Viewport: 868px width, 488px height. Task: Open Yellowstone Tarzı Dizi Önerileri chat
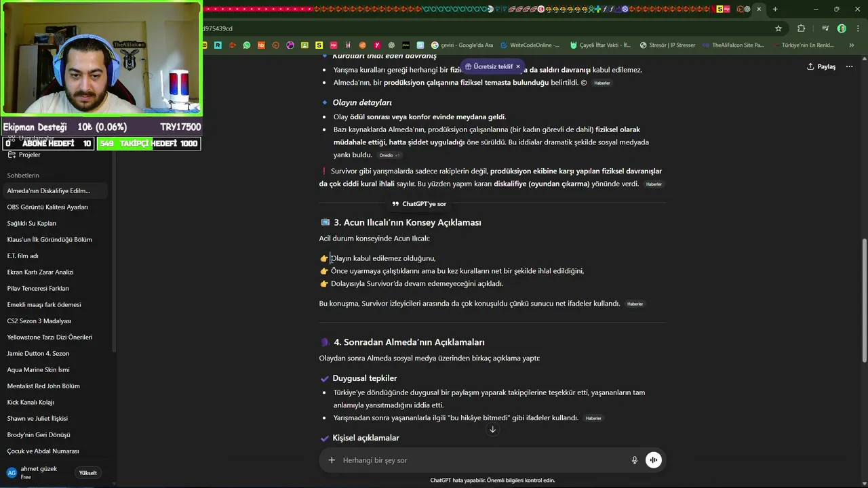point(54,337)
